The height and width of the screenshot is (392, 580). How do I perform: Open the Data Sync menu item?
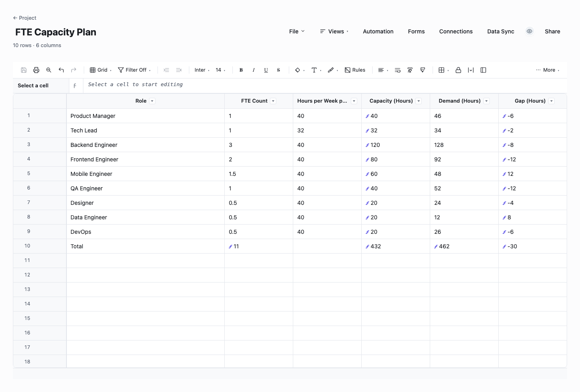pos(501,31)
